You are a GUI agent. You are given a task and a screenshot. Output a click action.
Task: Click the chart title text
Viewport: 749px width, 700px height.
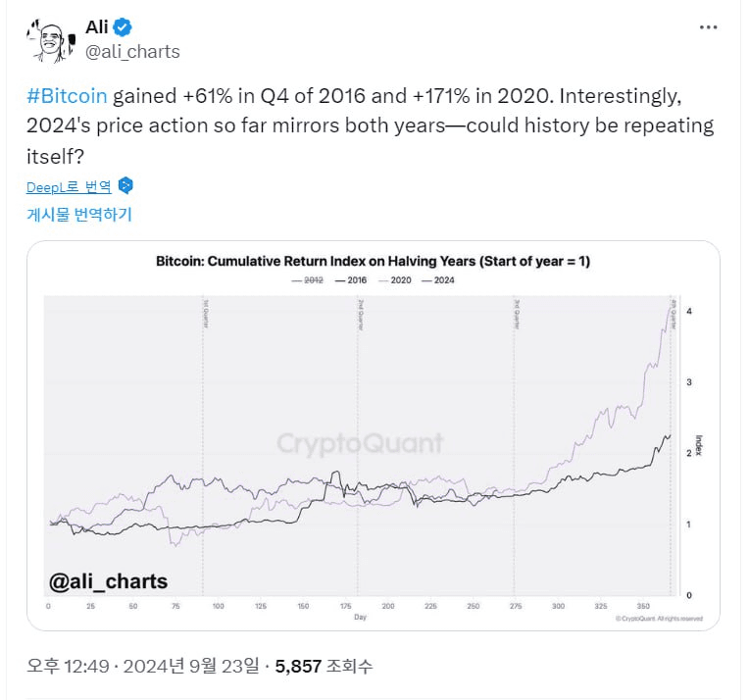(374, 262)
